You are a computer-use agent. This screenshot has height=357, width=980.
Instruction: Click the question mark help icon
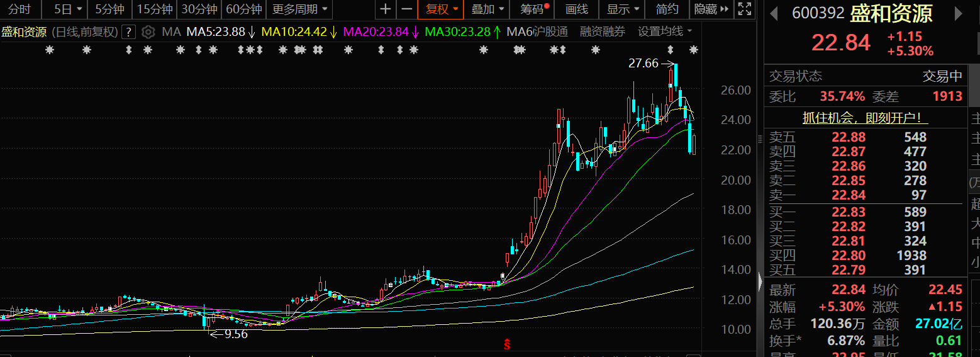point(128,32)
